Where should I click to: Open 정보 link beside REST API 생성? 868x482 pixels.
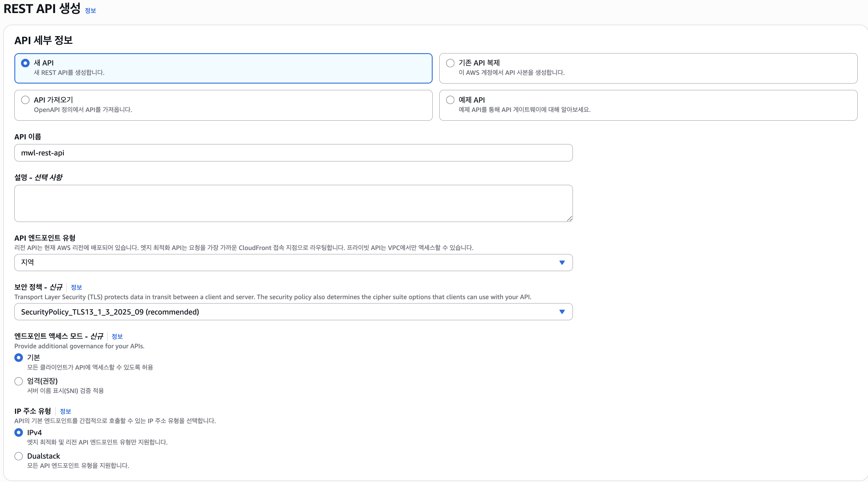tap(90, 11)
